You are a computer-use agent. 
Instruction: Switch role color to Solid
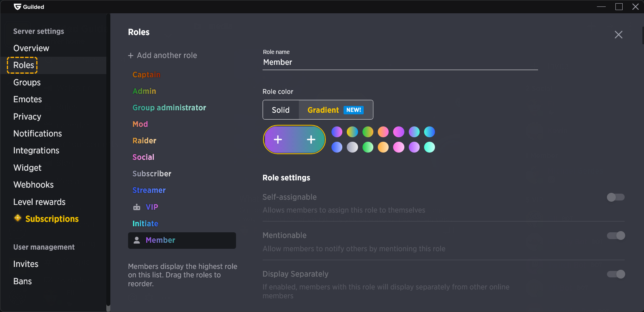(281, 110)
